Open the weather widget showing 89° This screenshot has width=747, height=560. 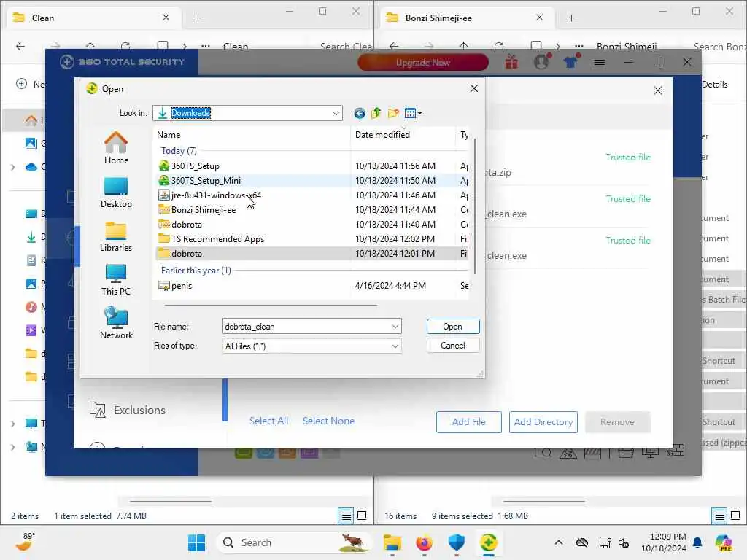tap(25, 542)
